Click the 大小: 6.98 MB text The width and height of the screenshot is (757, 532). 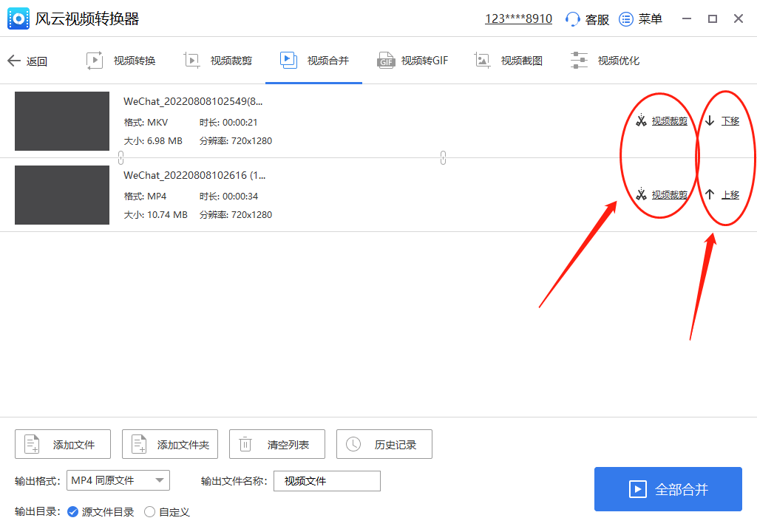(153, 141)
